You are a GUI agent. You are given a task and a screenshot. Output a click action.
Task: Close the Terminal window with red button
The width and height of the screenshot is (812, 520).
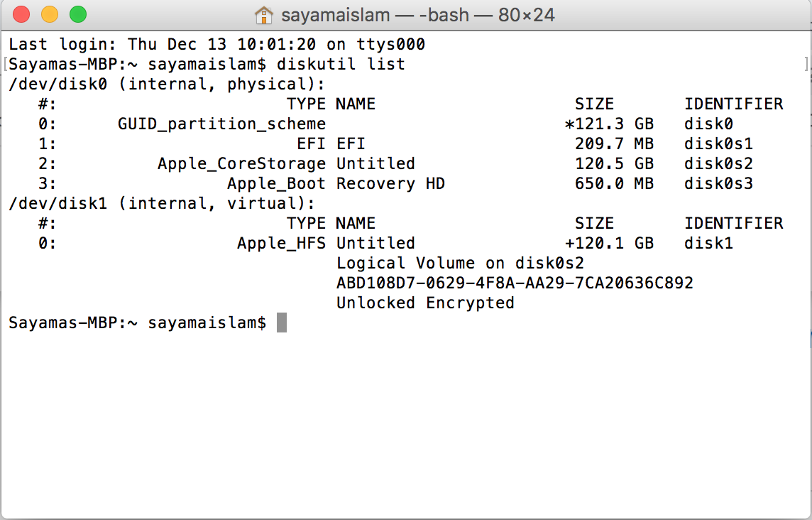(x=21, y=14)
